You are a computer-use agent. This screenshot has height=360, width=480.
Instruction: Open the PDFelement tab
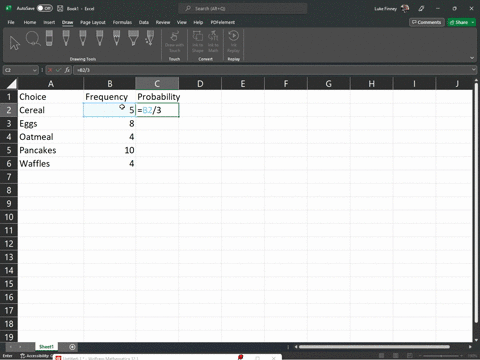pos(222,22)
